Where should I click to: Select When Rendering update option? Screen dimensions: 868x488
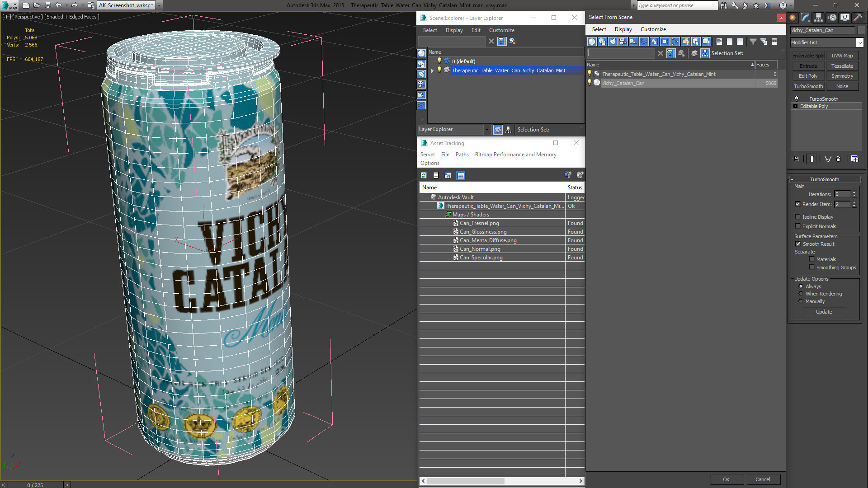tap(801, 294)
